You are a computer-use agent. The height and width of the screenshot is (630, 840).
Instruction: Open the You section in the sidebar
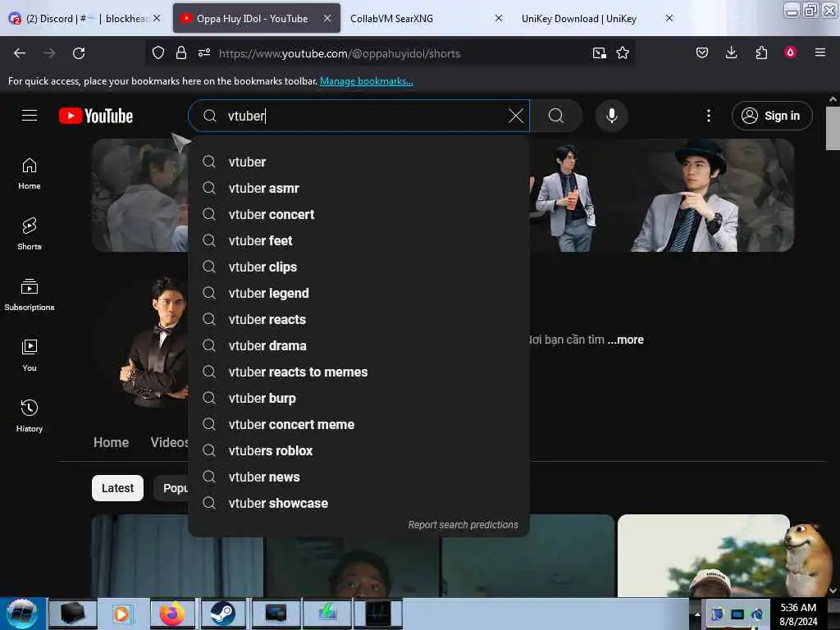point(30,356)
